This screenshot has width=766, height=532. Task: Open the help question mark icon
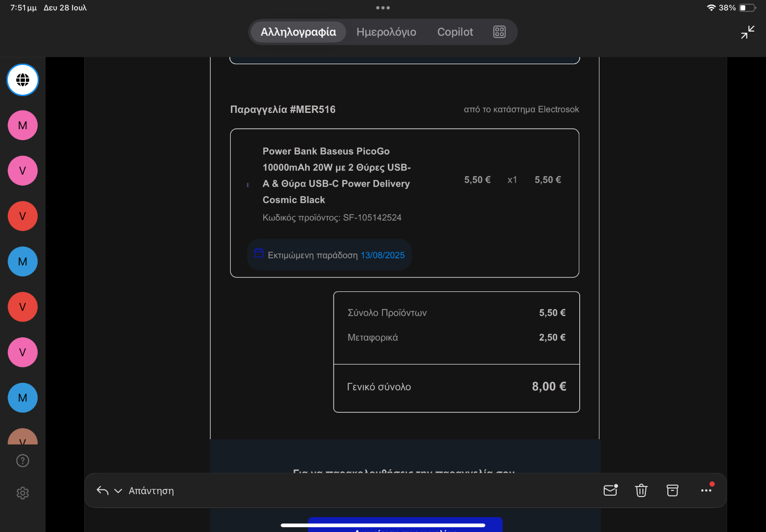[23, 461]
